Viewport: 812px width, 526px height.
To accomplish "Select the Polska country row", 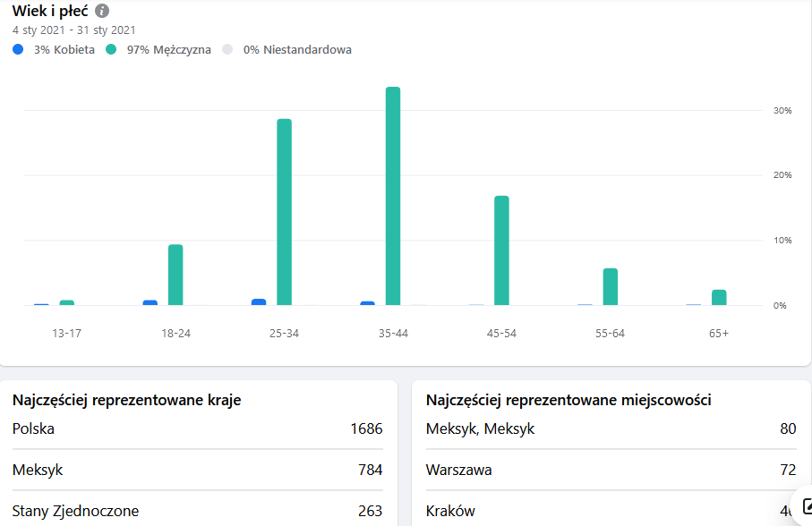I will pos(197,429).
